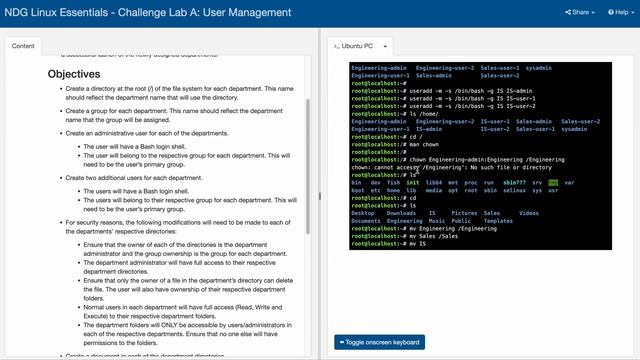640x360 pixels.
Task: Click the terminal prompt icon on Ubuntu PC tab
Action: (336, 46)
